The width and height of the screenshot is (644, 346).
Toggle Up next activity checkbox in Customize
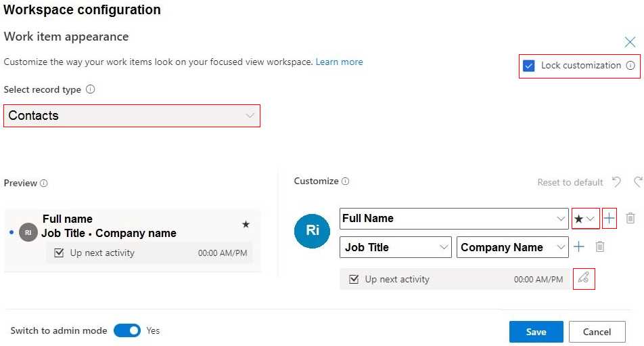tap(353, 279)
